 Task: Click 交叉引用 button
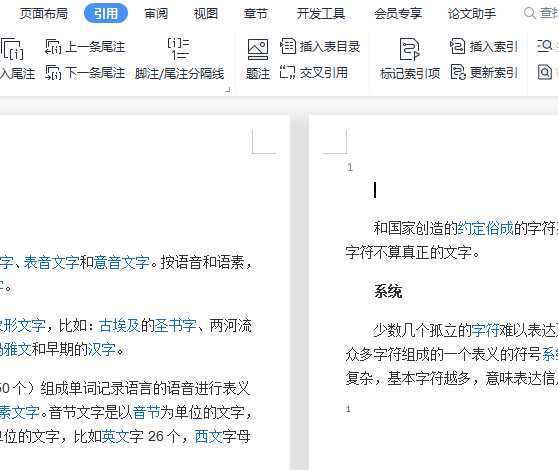(314, 73)
